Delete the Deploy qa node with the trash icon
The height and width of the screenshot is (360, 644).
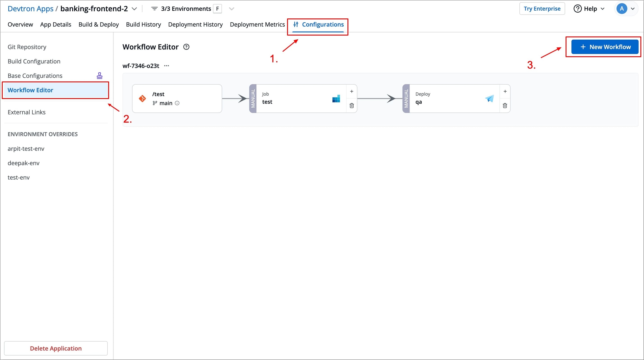(505, 106)
